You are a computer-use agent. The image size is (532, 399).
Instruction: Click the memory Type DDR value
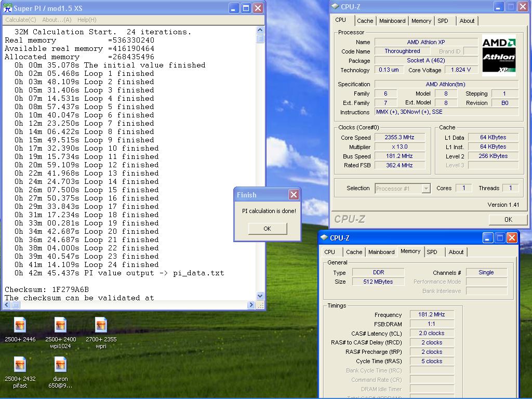(x=378, y=272)
